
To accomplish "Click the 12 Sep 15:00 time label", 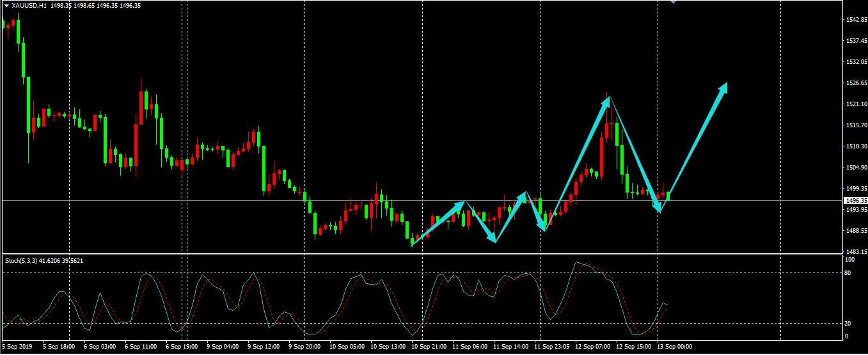I will pos(633,347).
